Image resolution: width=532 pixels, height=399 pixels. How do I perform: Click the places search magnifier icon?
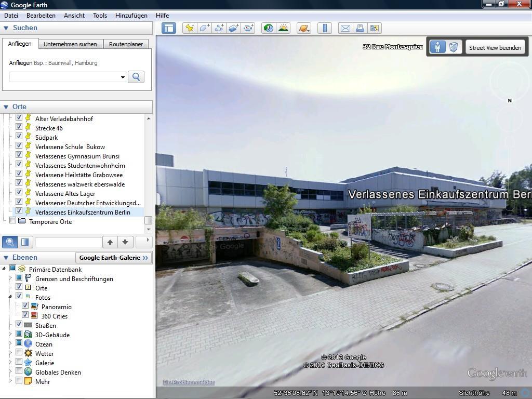pos(10,242)
